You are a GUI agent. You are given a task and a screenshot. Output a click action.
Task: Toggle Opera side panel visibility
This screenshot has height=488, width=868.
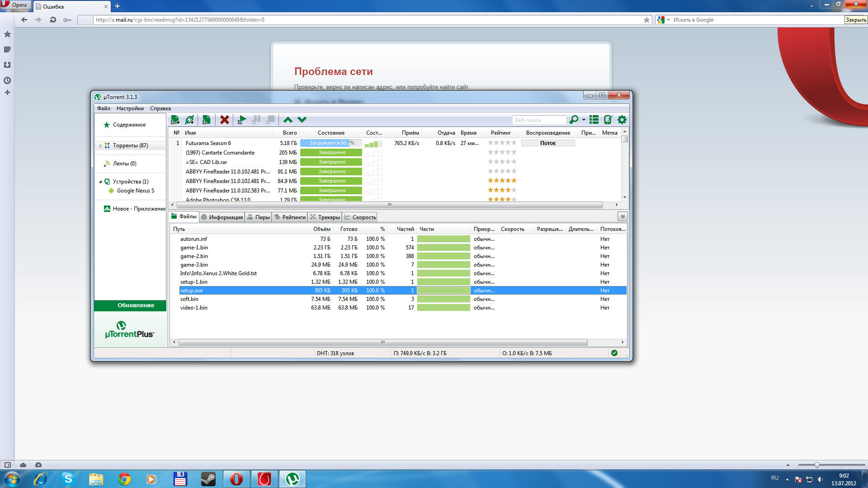point(7,465)
